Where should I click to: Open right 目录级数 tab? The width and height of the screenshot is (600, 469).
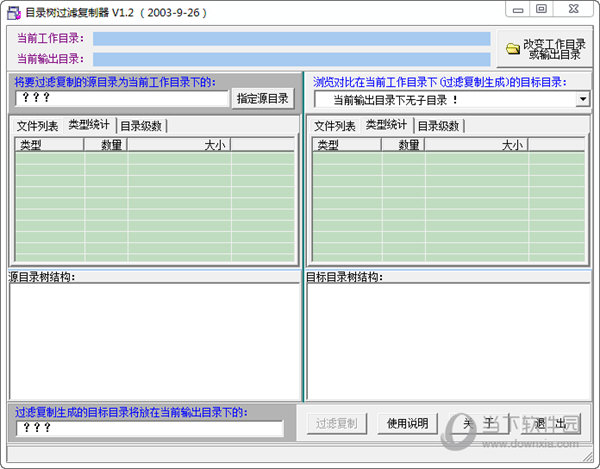[x=439, y=126]
